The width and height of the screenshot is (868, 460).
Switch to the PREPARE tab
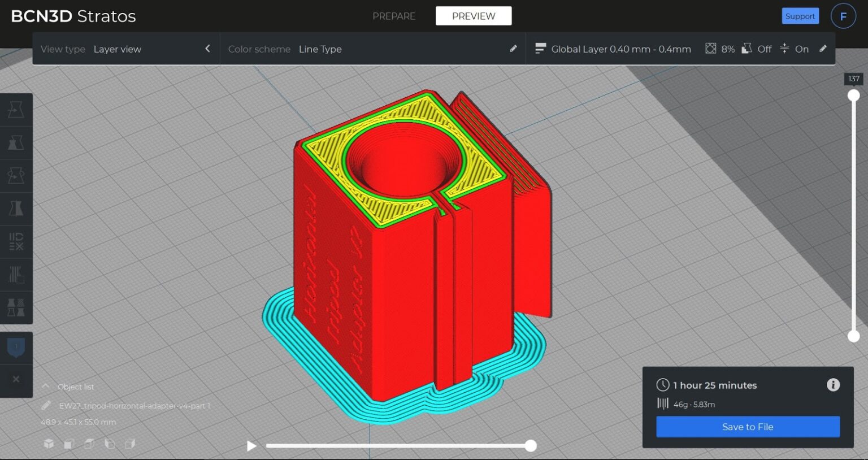(394, 16)
